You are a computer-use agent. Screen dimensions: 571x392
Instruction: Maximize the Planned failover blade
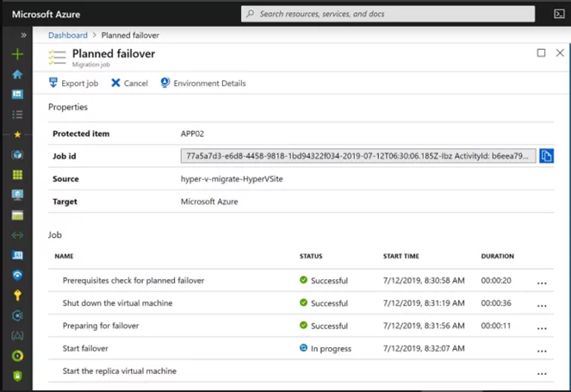[541, 53]
